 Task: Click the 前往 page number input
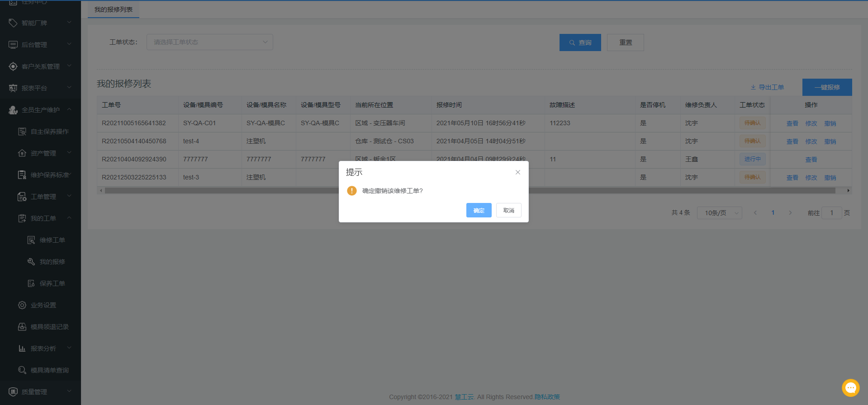(x=831, y=213)
